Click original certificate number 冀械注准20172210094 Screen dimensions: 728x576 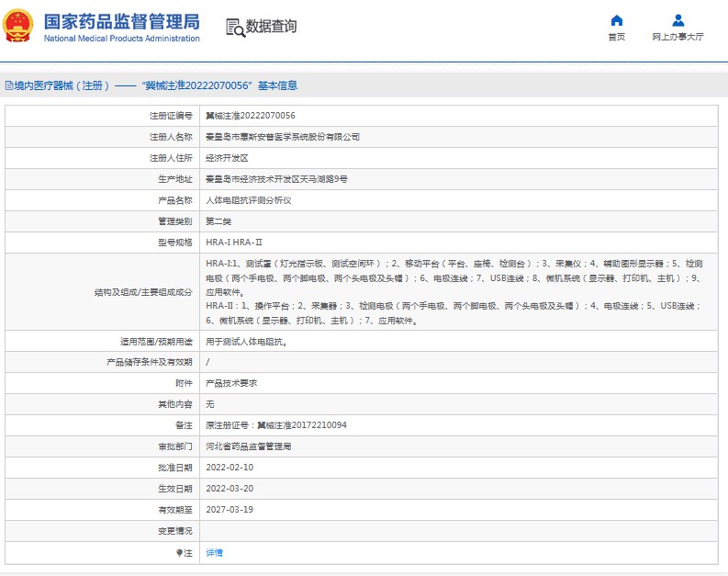point(302,425)
